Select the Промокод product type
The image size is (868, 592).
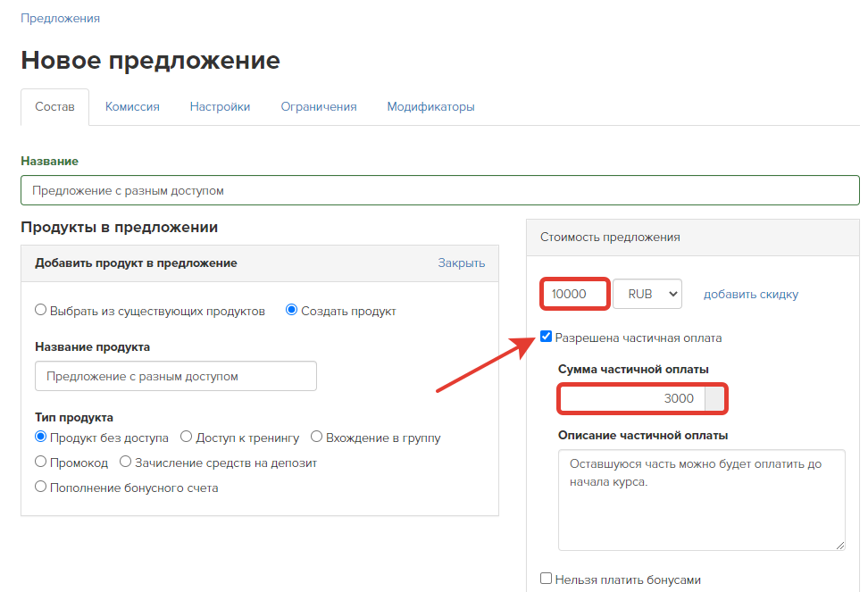click(x=40, y=462)
